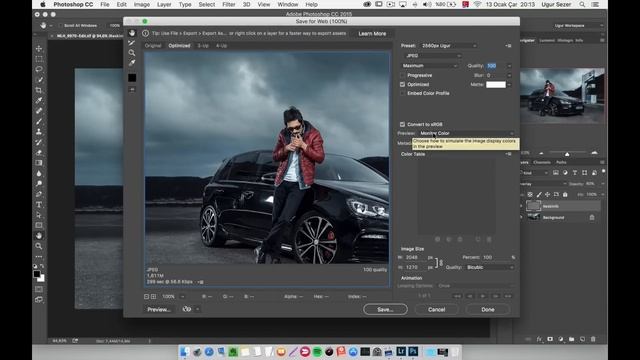Switch to the 2-Up tab
This screenshot has height=360, width=640.
(203, 46)
